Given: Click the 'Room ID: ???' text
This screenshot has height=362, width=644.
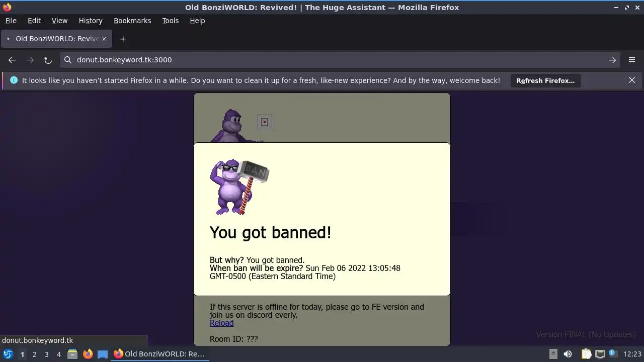Looking at the screenshot, I should point(233,339).
